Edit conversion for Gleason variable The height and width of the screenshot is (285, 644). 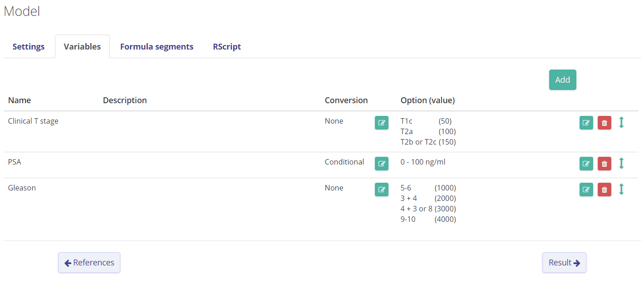[x=381, y=190]
